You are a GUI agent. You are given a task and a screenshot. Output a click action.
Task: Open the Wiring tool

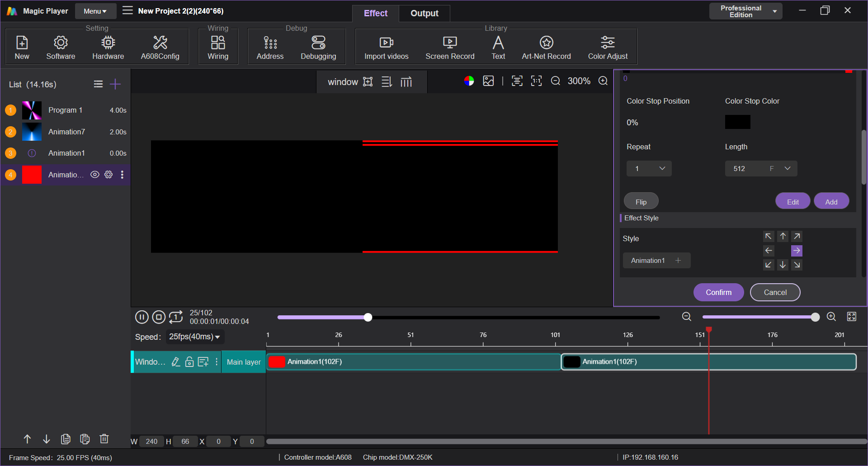pyautogui.click(x=218, y=47)
